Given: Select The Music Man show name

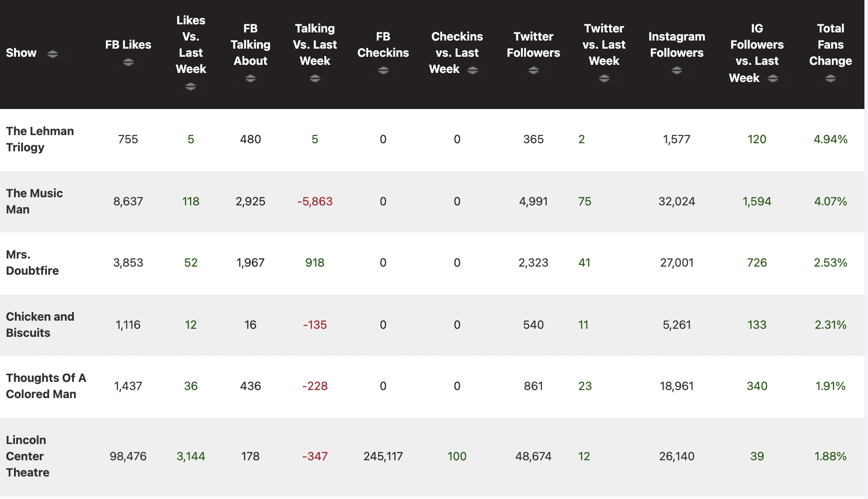Looking at the screenshot, I should pyautogui.click(x=34, y=201).
